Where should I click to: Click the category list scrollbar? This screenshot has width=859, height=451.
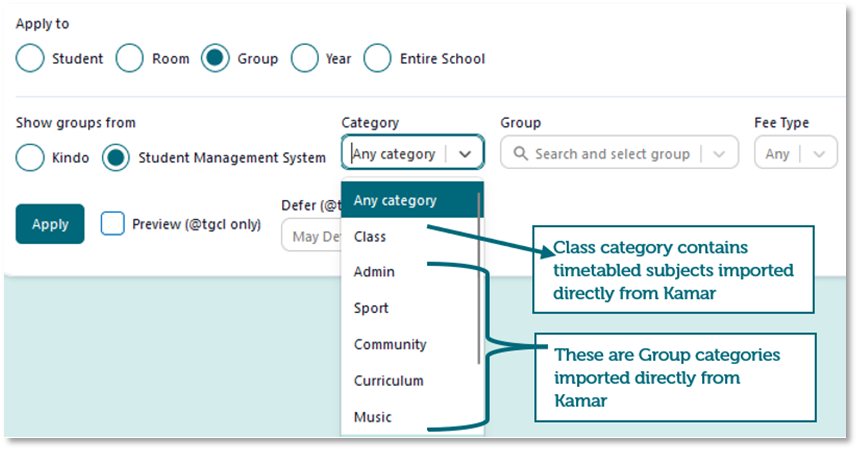[x=479, y=278]
